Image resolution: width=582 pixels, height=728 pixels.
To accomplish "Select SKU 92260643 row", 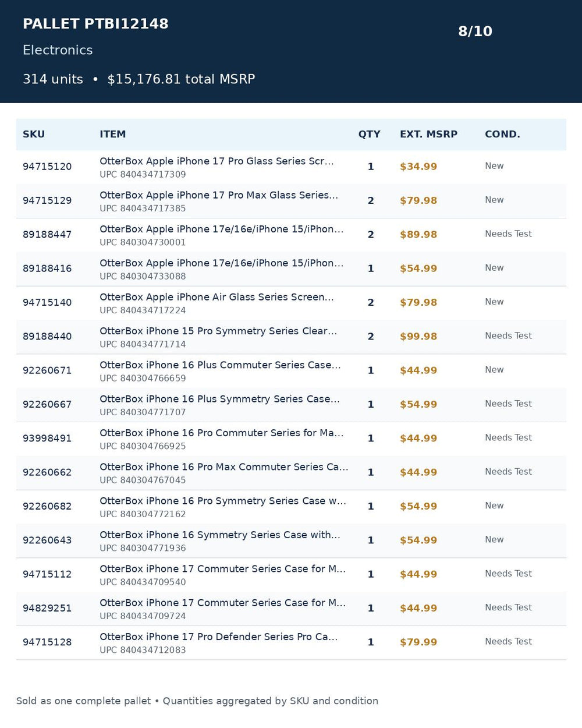I will [291, 541].
